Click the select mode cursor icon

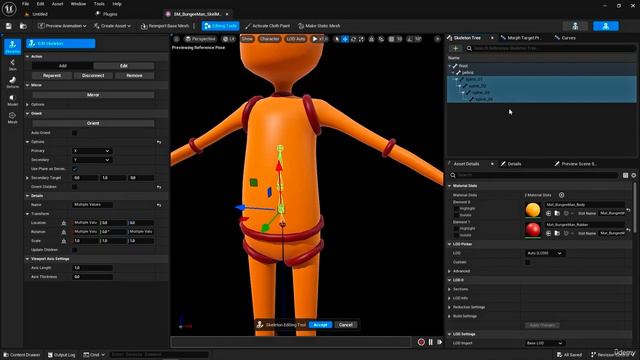[336, 39]
